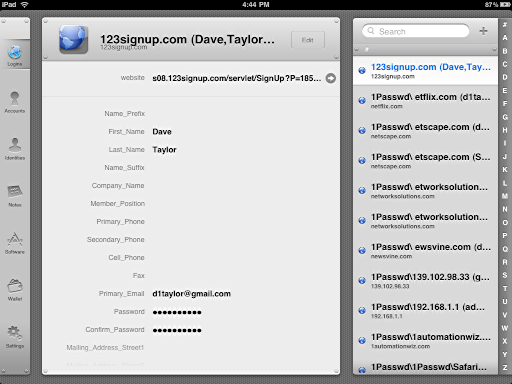Click the Name_Prefix field label
Screen dimensions: 512x384
point(125,114)
